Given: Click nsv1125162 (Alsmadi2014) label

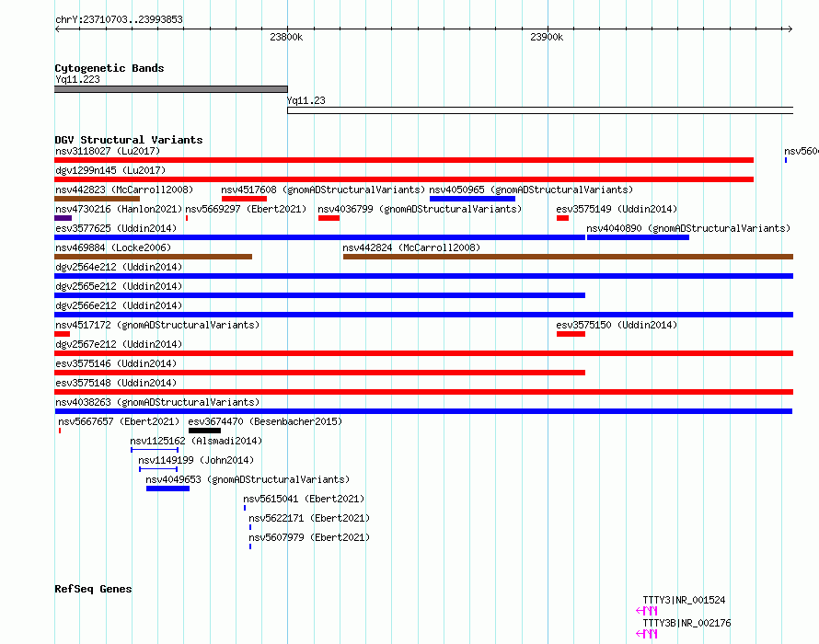Looking at the screenshot, I should coord(196,441).
